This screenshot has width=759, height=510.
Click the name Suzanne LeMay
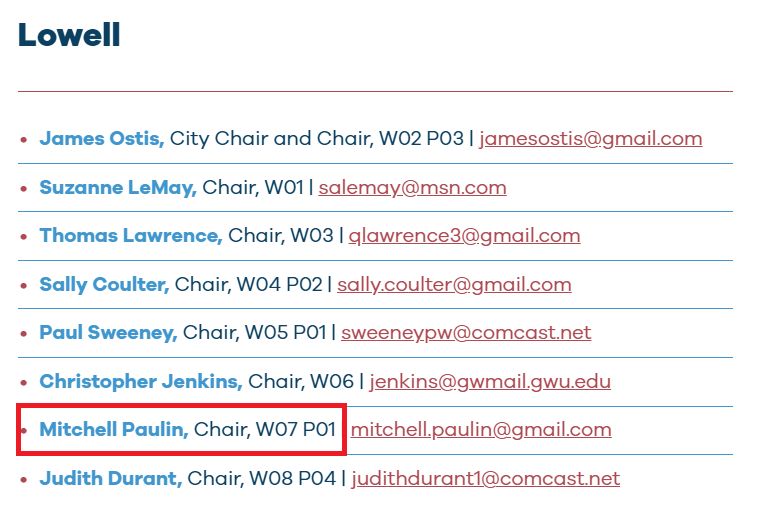pyautogui.click(x=118, y=188)
